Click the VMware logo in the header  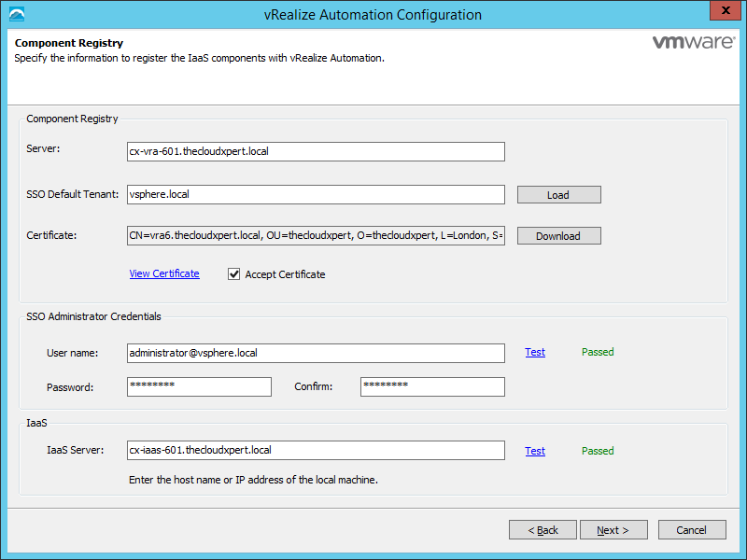coord(691,43)
